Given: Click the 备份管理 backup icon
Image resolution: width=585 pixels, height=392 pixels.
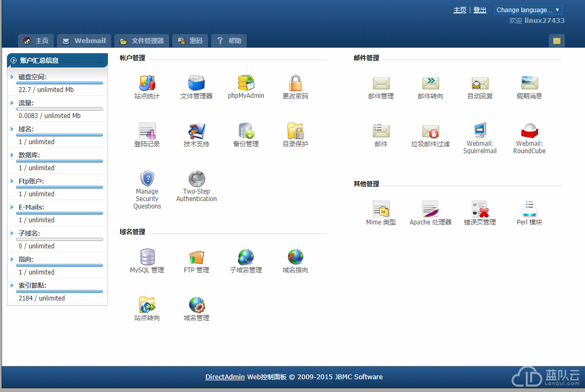Looking at the screenshot, I should (246, 131).
